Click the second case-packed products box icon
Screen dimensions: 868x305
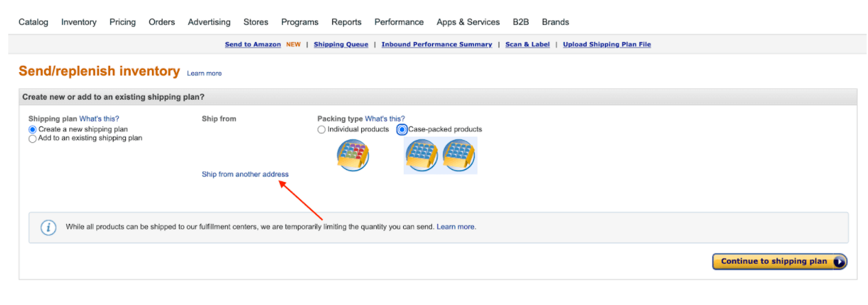click(x=459, y=155)
